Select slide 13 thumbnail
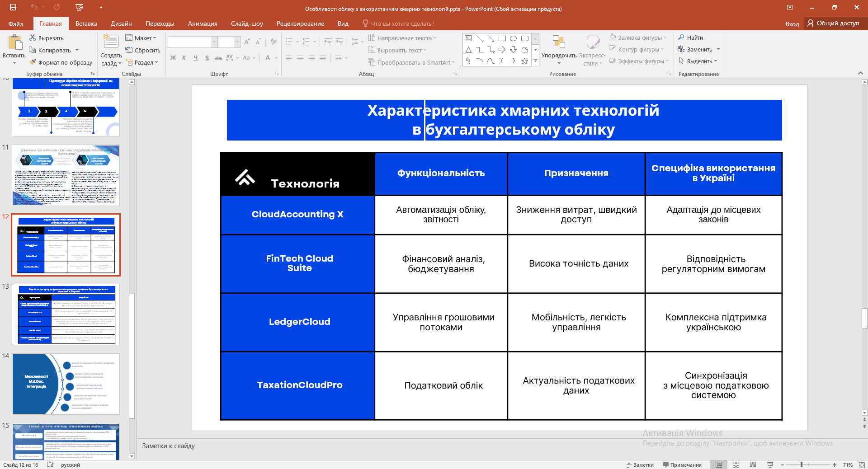 (66, 314)
